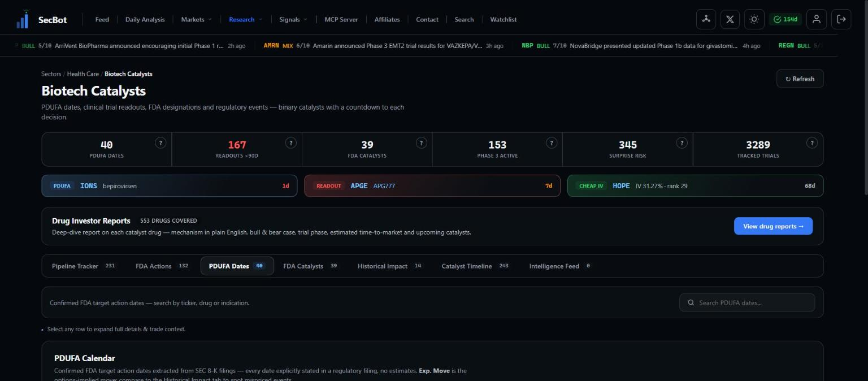Image resolution: width=868 pixels, height=381 pixels.
Task: Show help for Readouts <90D stat
Action: coord(291,143)
